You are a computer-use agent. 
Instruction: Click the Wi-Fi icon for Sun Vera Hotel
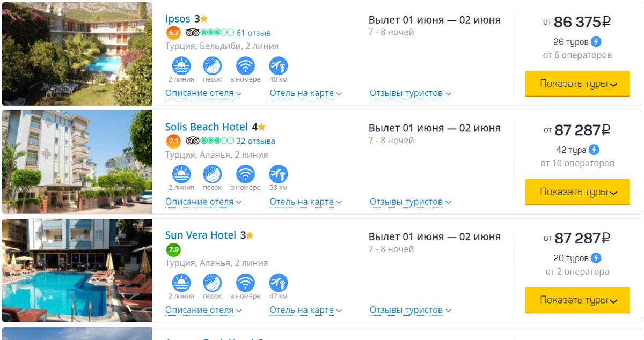[x=245, y=283]
